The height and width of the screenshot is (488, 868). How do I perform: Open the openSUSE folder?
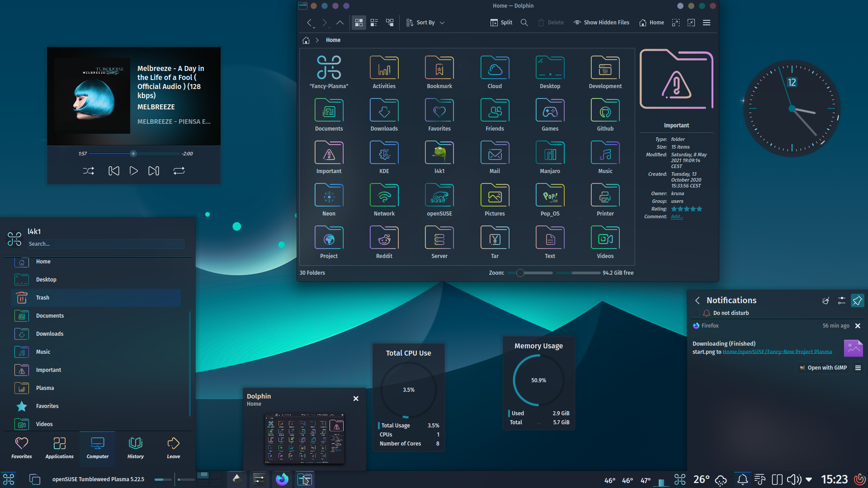[x=439, y=200]
